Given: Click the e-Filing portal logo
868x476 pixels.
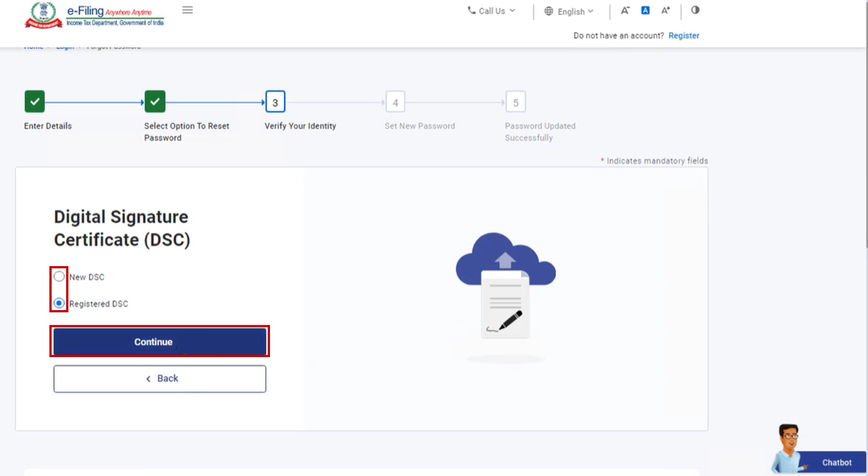Looking at the screenshot, I should [x=95, y=15].
